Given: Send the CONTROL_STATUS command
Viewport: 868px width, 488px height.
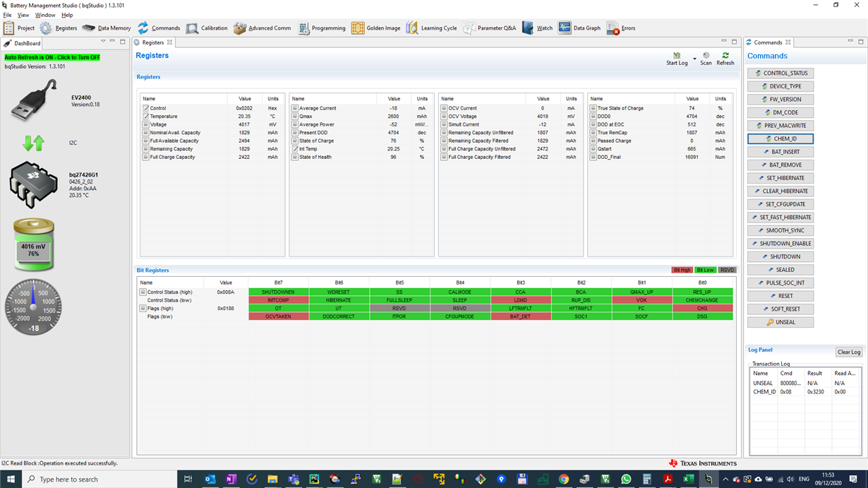Looking at the screenshot, I should point(780,73).
